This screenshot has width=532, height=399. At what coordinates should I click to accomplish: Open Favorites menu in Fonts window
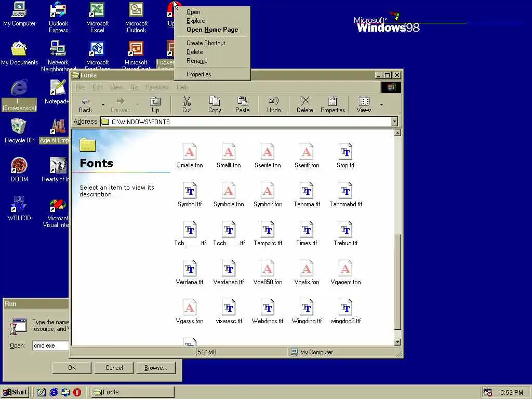[x=157, y=87]
